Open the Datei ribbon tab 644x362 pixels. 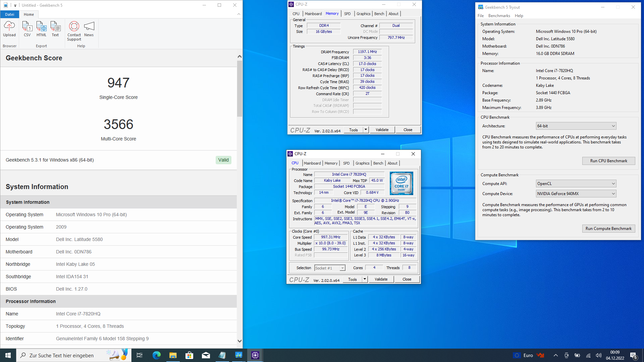point(10,14)
